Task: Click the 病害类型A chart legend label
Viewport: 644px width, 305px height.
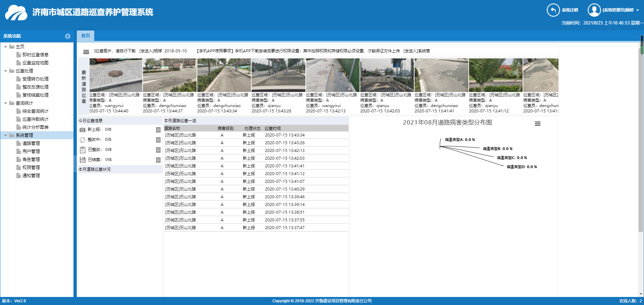Action: click(460, 140)
